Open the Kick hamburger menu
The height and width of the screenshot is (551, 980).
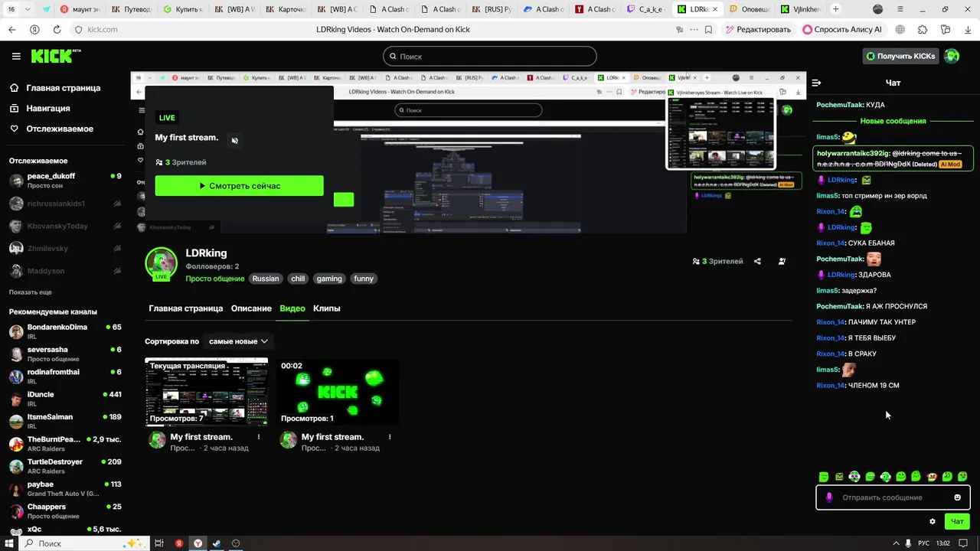[x=16, y=57]
